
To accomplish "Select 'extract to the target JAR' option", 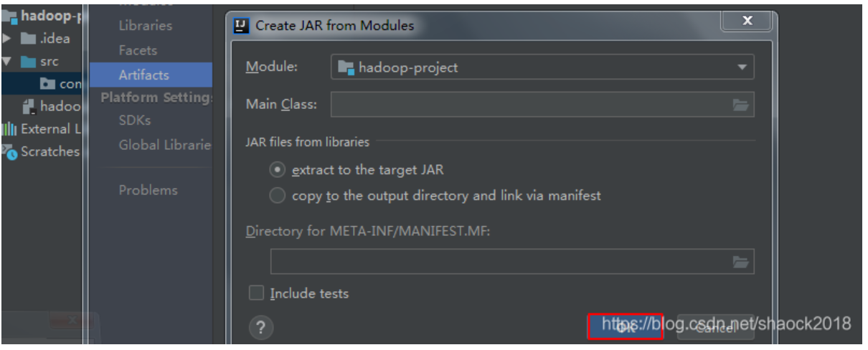I will pyautogui.click(x=277, y=171).
